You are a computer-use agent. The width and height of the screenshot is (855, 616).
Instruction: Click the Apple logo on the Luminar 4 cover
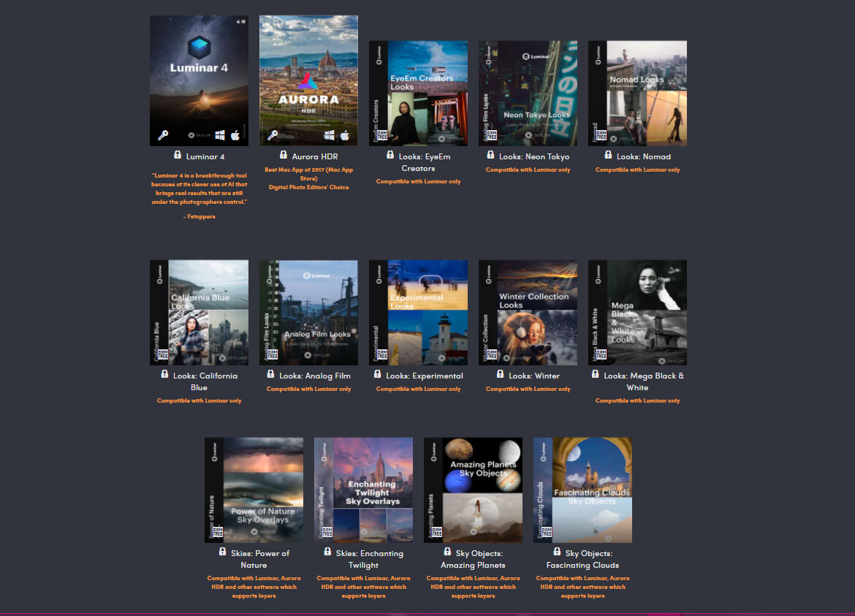coord(235,135)
